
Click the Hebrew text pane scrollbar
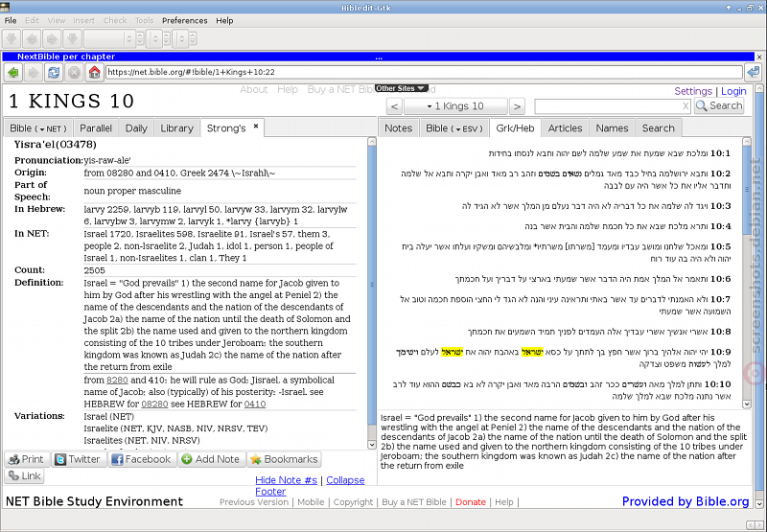(747, 273)
